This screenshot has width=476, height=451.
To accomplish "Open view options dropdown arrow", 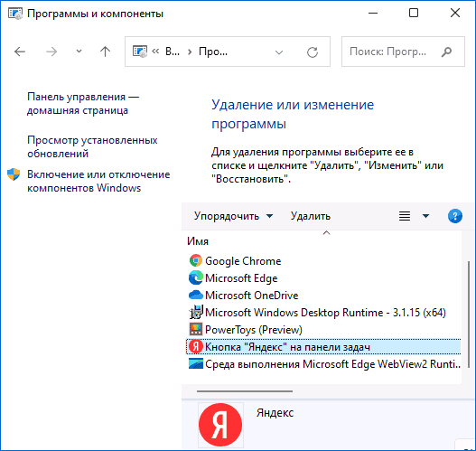I will coord(425,216).
